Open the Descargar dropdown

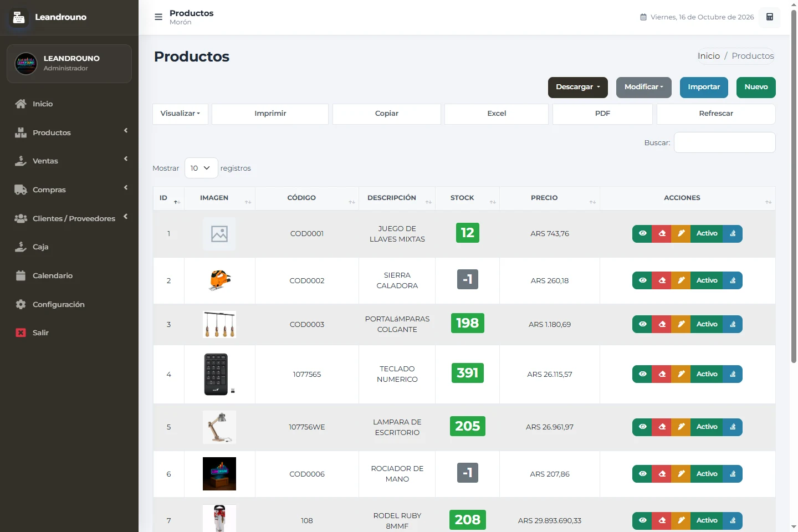pos(578,88)
